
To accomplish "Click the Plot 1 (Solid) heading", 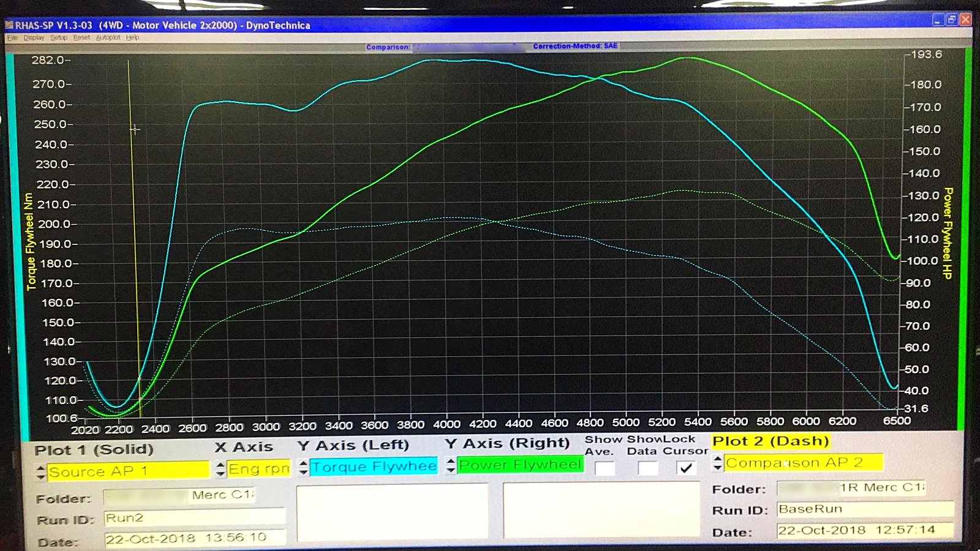I will (x=94, y=450).
